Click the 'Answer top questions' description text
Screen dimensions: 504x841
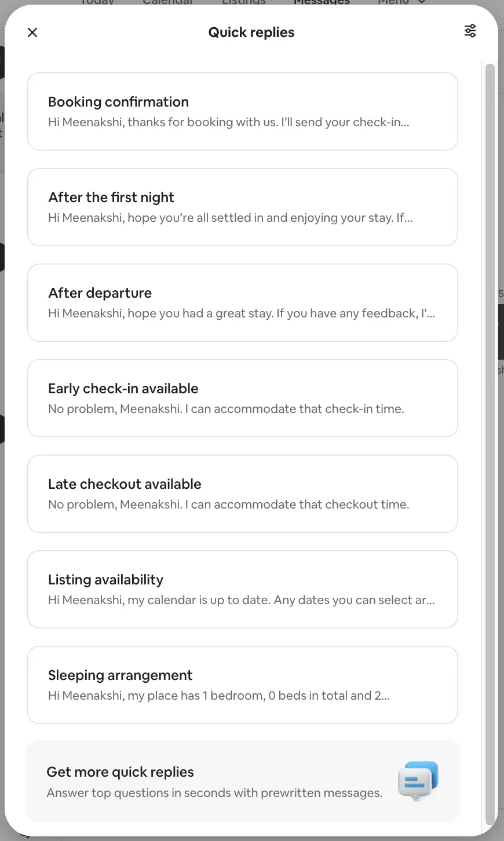(x=214, y=793)
